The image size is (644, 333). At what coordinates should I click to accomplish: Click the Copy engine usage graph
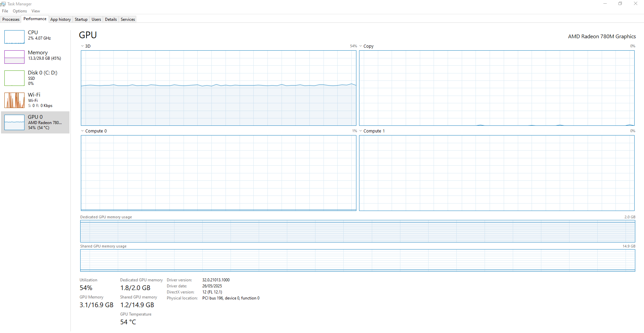coord(497,88)
